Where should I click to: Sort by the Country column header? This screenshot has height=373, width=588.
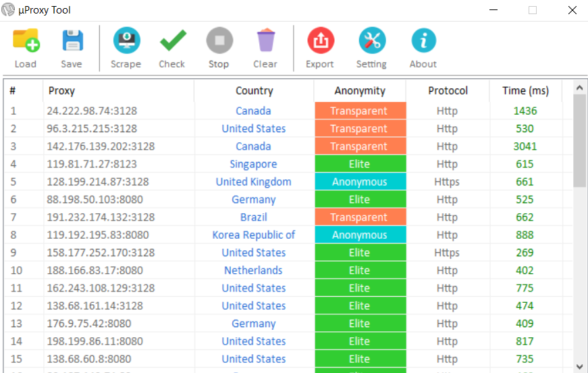(254, 90)
